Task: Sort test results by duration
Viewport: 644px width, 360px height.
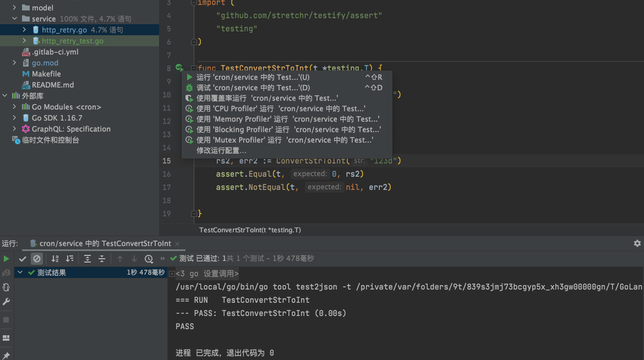Action: point(69,259)
